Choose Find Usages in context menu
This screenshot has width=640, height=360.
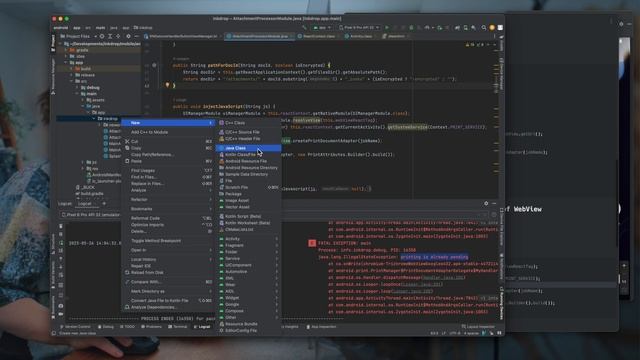tap(168, 171)
